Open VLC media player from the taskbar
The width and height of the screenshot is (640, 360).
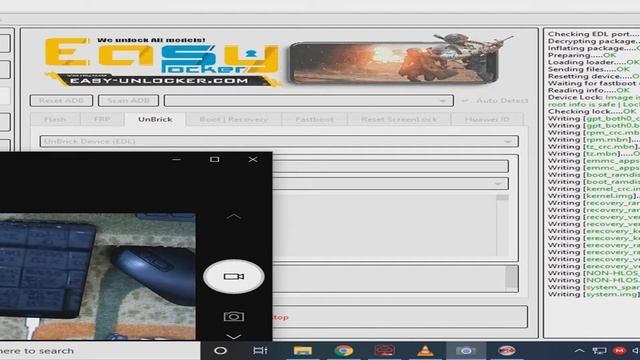point(425,351)
